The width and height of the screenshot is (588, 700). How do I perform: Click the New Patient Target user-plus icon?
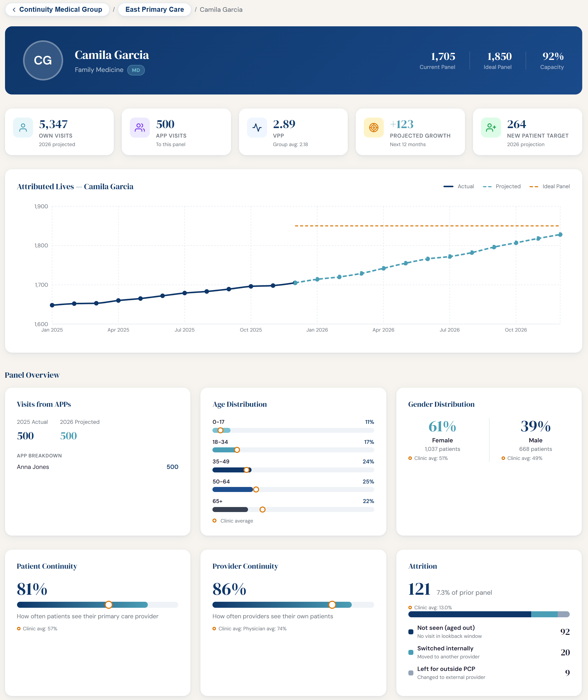pyautogui.click(x=491, y=127)
